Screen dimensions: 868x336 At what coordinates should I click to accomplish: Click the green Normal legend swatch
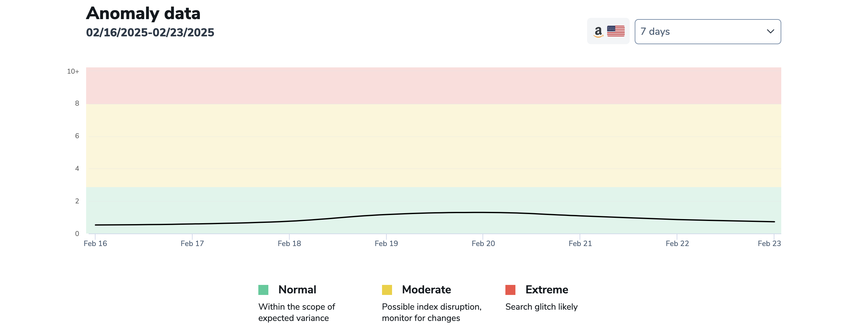point(263,290)
